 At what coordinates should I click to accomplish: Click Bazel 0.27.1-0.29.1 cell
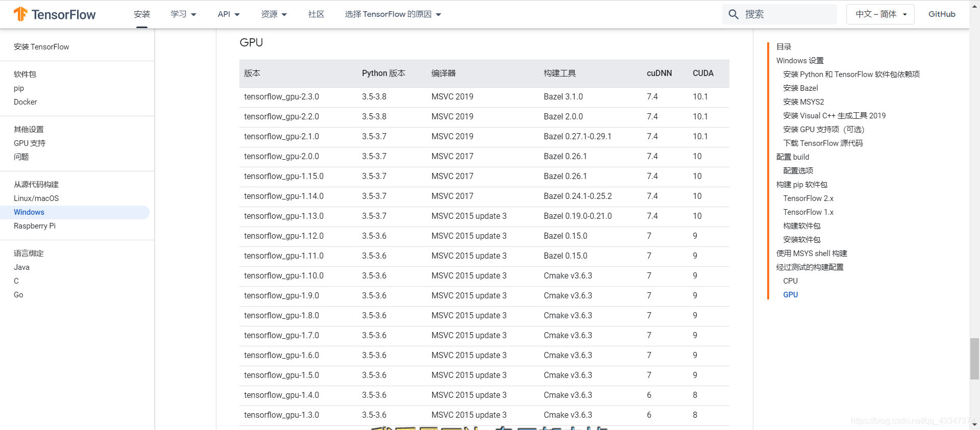pos(577,137)
